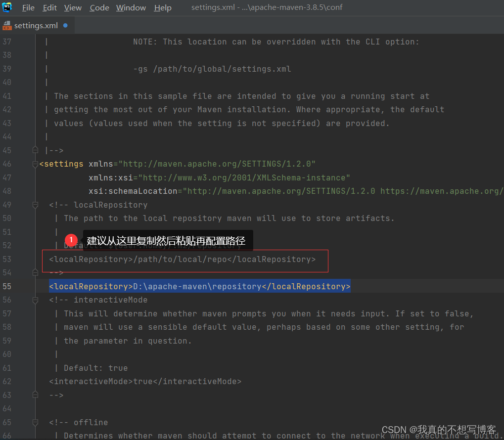The image size is (504, 440).
Task: Click line number 53 in gutter
Action: coord(7,259)
